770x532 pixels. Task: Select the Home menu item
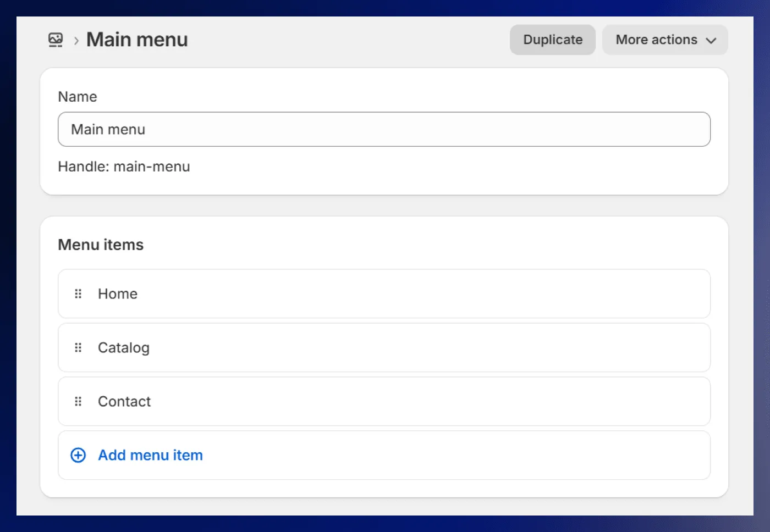(x=117, y=293)
